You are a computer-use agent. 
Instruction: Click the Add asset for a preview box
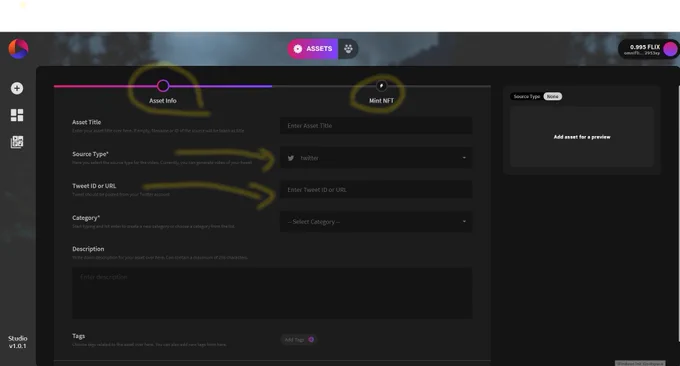tap(582, 137)
